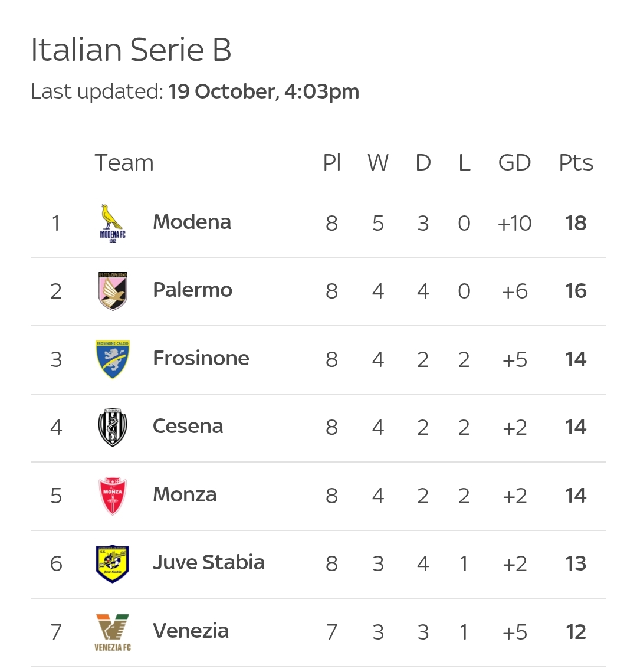Click the Pl column header
Screen dimensions: 637x672
click(332, 163)
